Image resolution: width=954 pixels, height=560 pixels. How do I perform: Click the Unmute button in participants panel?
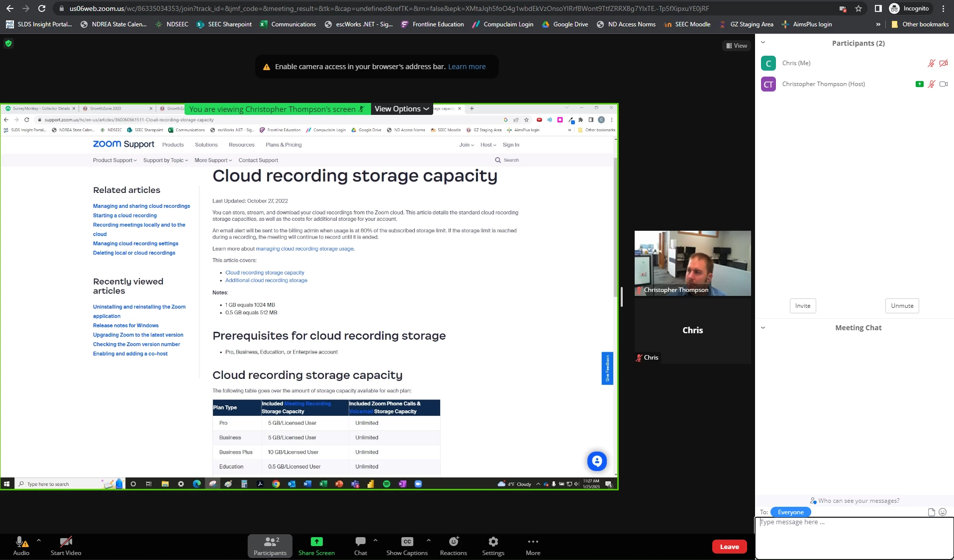(x=902, y=306)
